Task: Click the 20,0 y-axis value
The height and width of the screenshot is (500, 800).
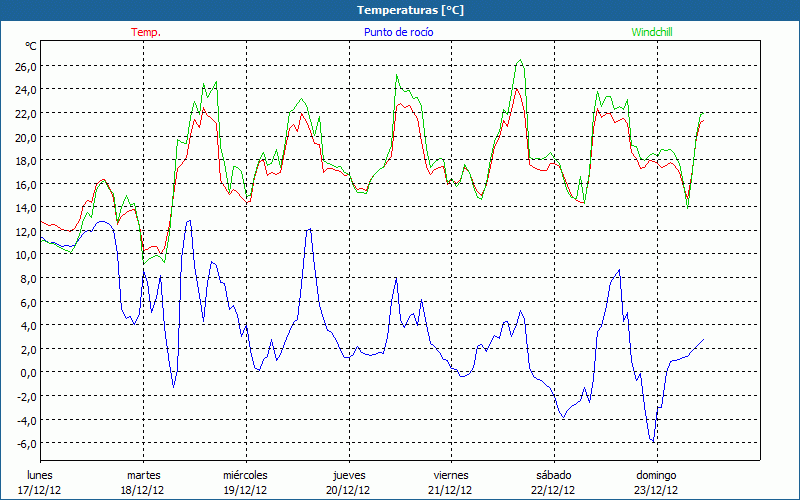Action: click(x=24, y=137)
